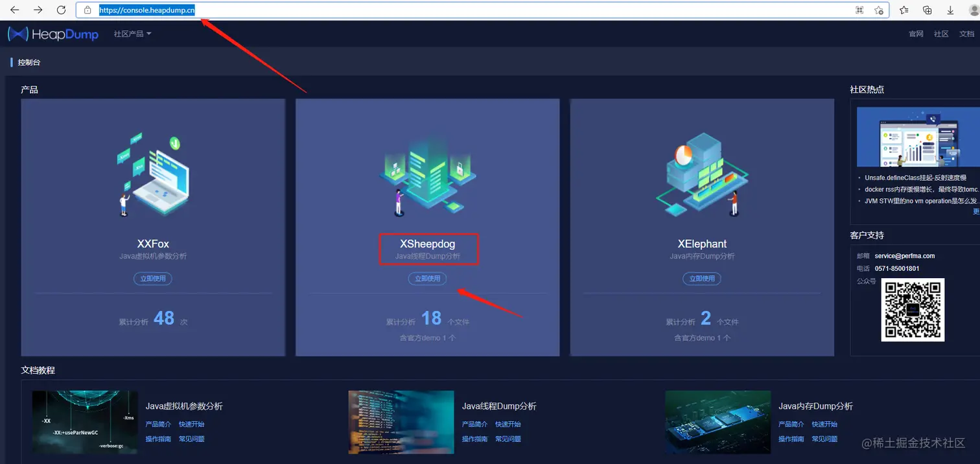Open 官网 from the navigation bar
The image size is (980, 464).
point(915,34)
